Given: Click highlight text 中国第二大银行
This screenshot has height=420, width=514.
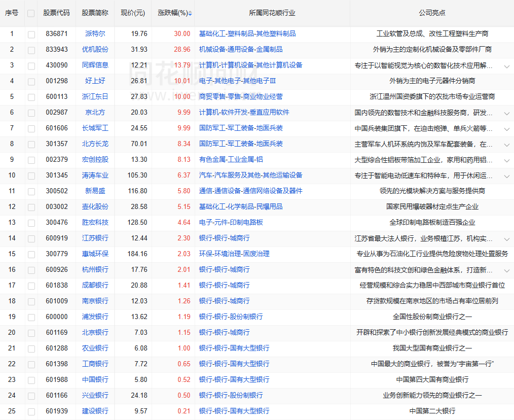Looking at the screenshot, I should coord(432,411).
